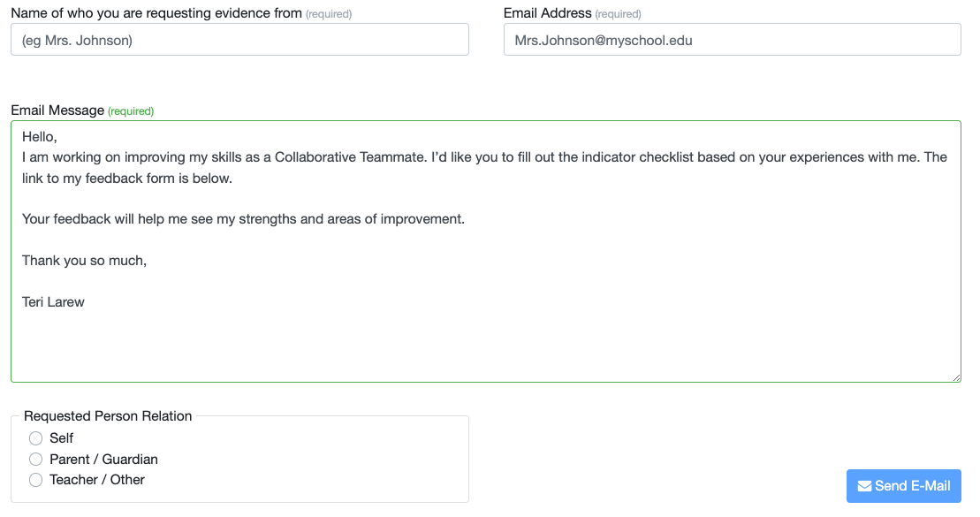Click the 'Email Message' field label

(x=57, y=110)
